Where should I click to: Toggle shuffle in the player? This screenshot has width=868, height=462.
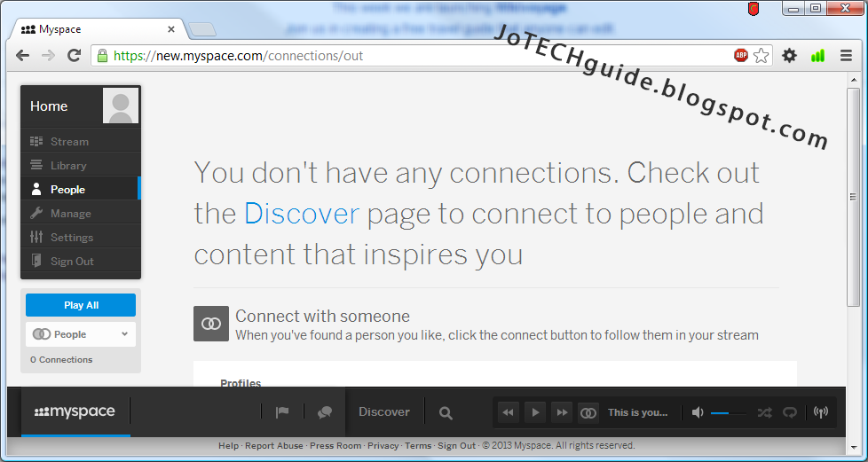(x=764, y=412)
